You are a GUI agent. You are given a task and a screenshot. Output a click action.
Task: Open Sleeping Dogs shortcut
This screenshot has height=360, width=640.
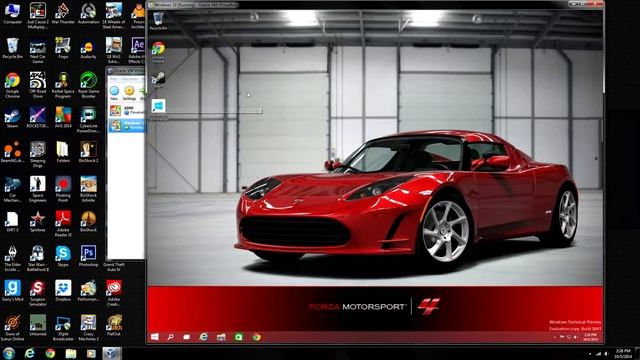38,154
